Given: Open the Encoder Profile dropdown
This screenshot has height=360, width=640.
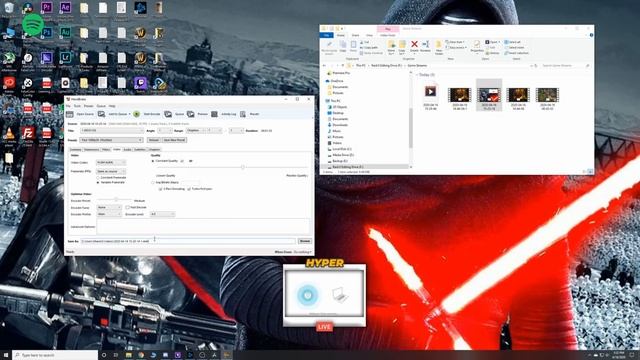Looking at the screenshot, I should point(109,214).
